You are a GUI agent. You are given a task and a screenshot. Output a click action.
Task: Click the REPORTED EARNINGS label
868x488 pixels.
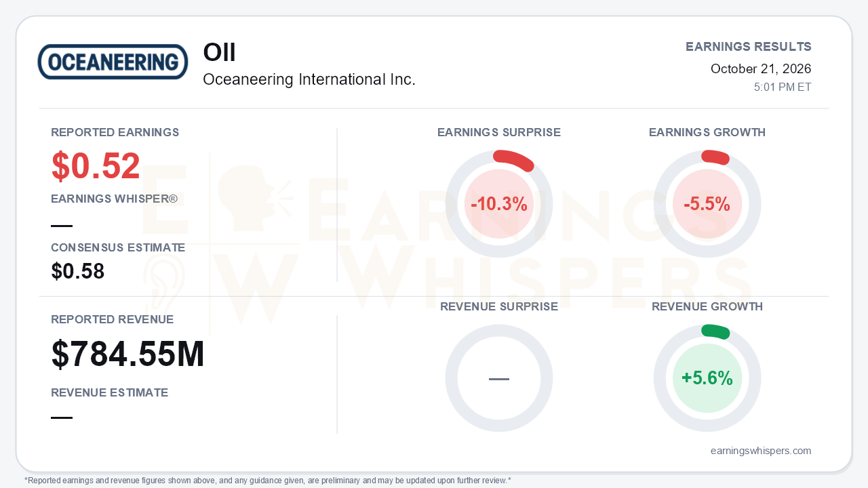click(x=115, y=132)
